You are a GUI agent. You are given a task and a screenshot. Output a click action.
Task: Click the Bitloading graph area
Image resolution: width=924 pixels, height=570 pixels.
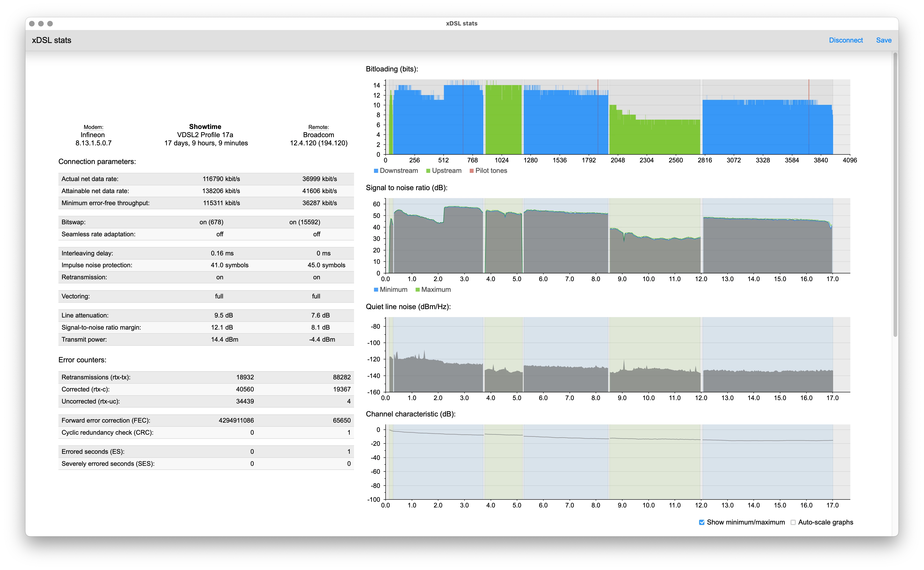[x=617, y=117]
